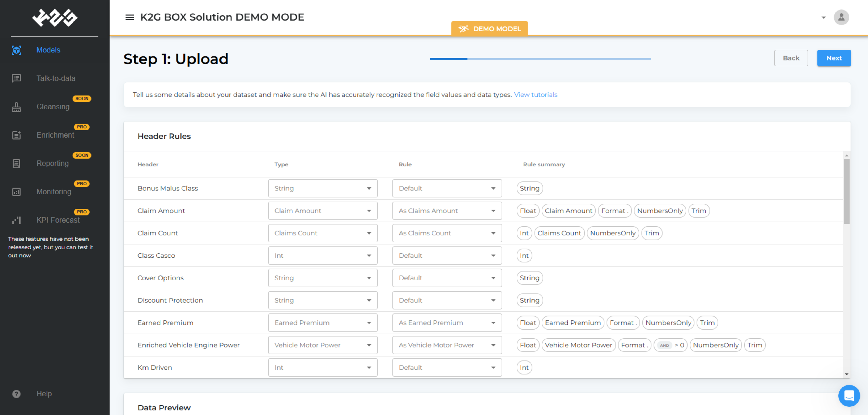
Task: Click the hamburger menu icon
Action: pyautogui.click(x=129, y=17)
